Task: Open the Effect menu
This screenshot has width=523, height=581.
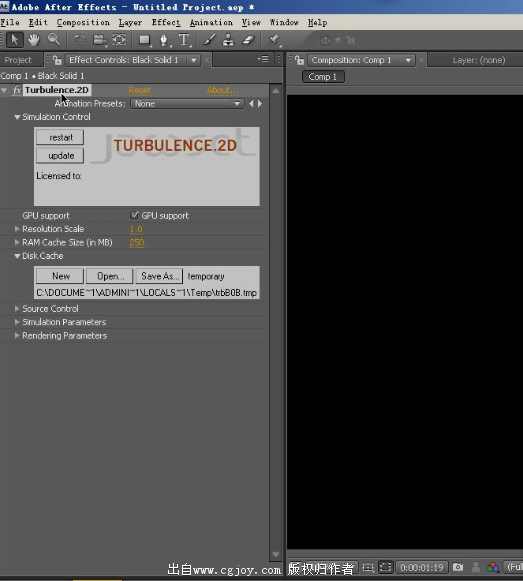Action: 166,22
